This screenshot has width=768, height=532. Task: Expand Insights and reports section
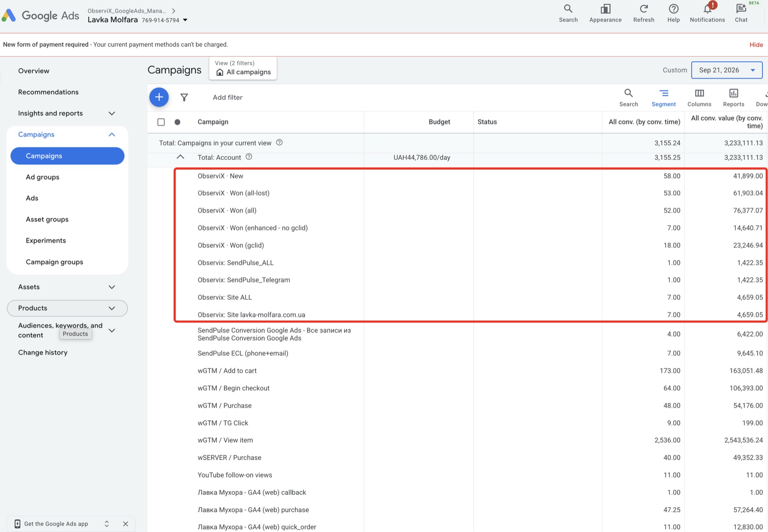(112, 113)
